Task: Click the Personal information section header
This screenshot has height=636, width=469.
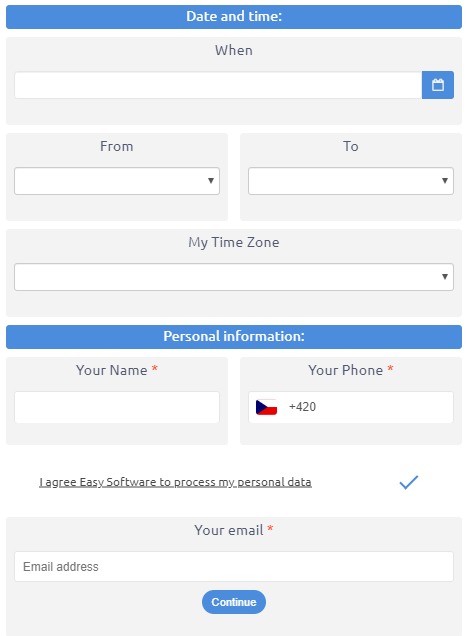Action: (x=234, y=337)
